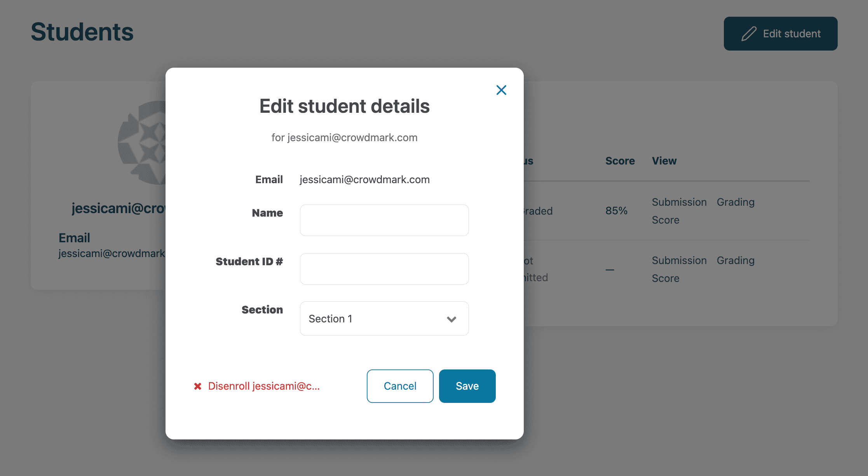Screen dimensions: 868x476
Task: Click the View column header
Action: [x=664, y=161]
